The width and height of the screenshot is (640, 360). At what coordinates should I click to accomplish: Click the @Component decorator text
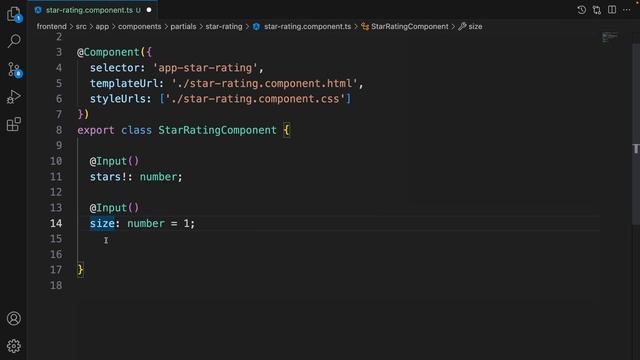pyautogui.click(x=109, y=52)
